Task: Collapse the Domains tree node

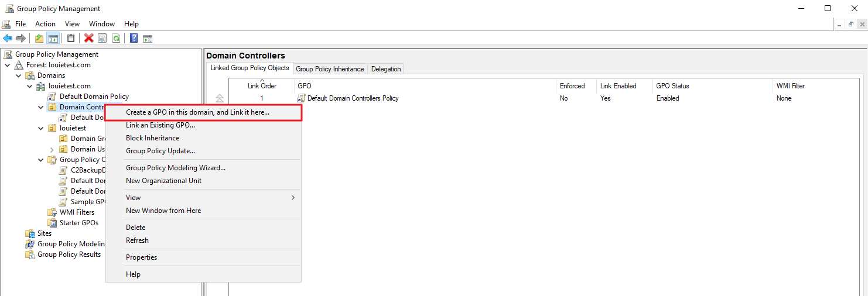Action: (19, 75)
